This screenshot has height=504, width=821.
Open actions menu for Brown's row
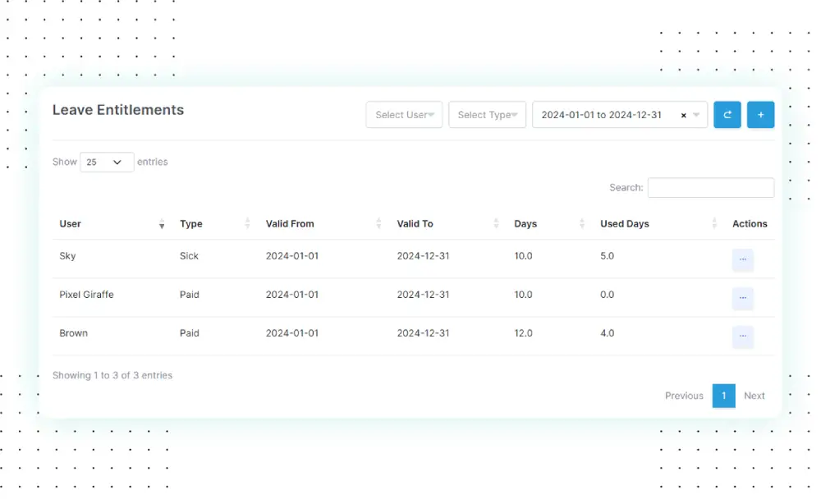[x=742, y=337]
